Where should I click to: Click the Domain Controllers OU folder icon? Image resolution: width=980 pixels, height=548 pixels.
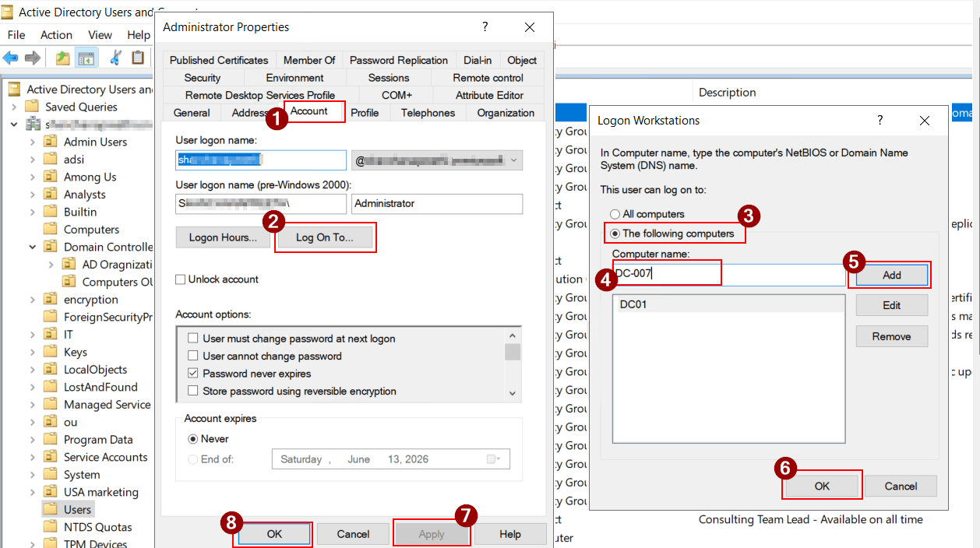tap(51, 247)
